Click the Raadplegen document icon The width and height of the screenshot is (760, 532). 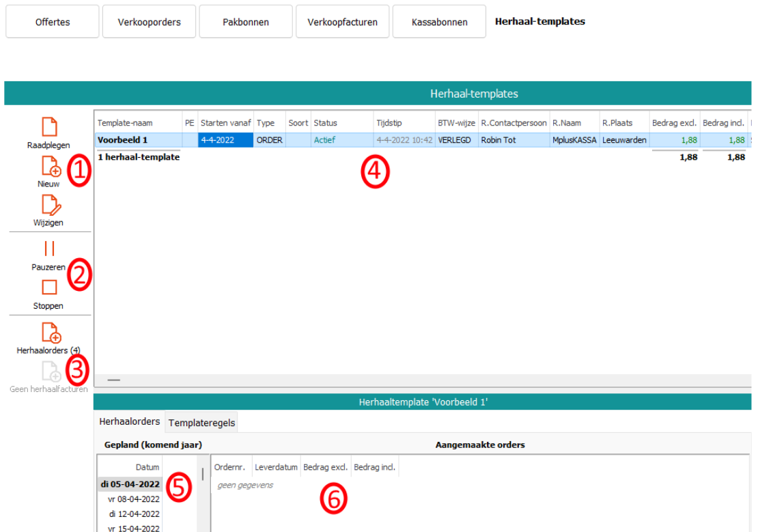(x=49, y=127)
